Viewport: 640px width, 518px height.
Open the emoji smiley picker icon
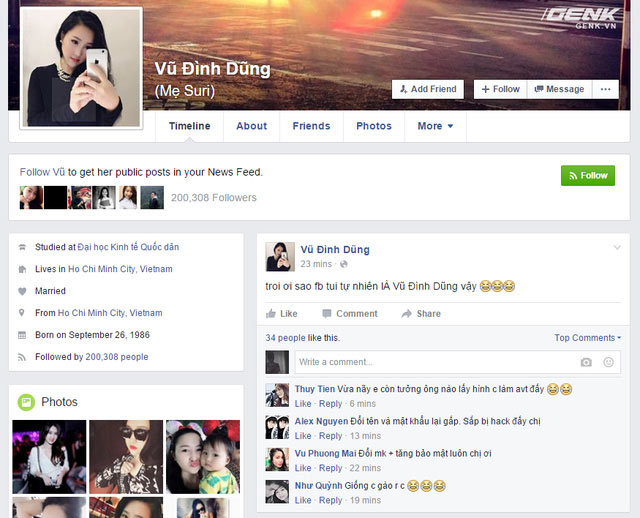[x=608, y=362]
